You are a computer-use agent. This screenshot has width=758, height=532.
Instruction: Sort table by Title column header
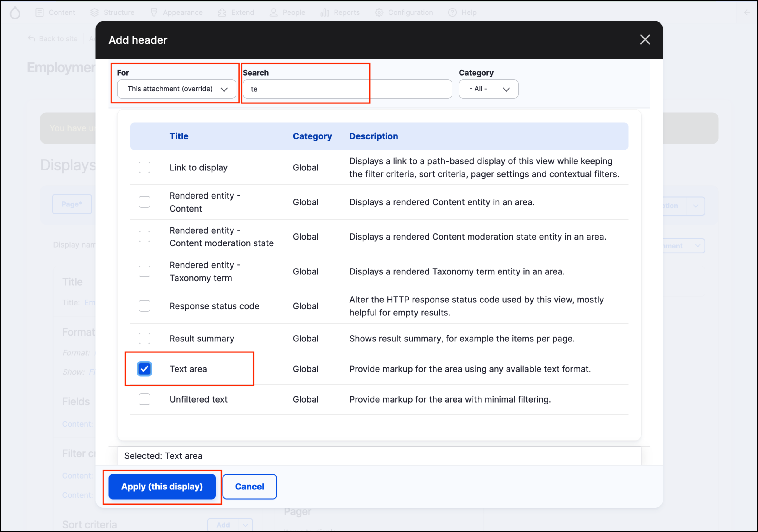178,136
